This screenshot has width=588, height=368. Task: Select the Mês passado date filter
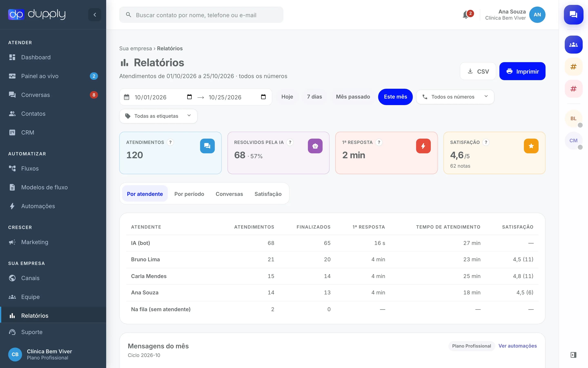[x=353, y=97]
